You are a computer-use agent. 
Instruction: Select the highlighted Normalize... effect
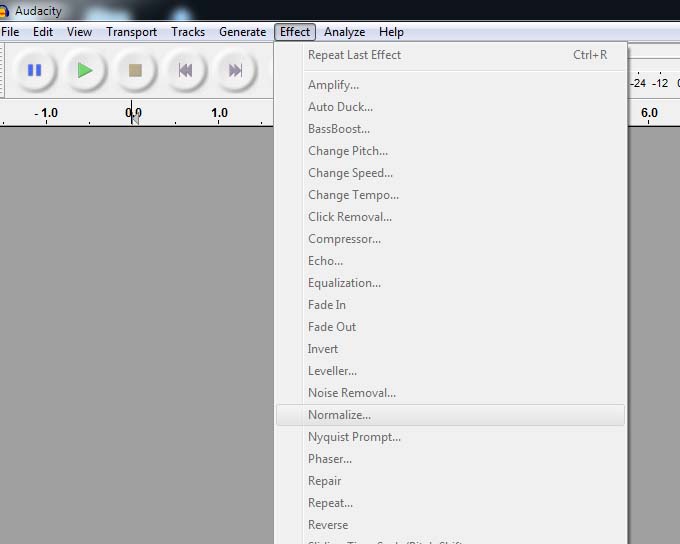click(451, 415)
